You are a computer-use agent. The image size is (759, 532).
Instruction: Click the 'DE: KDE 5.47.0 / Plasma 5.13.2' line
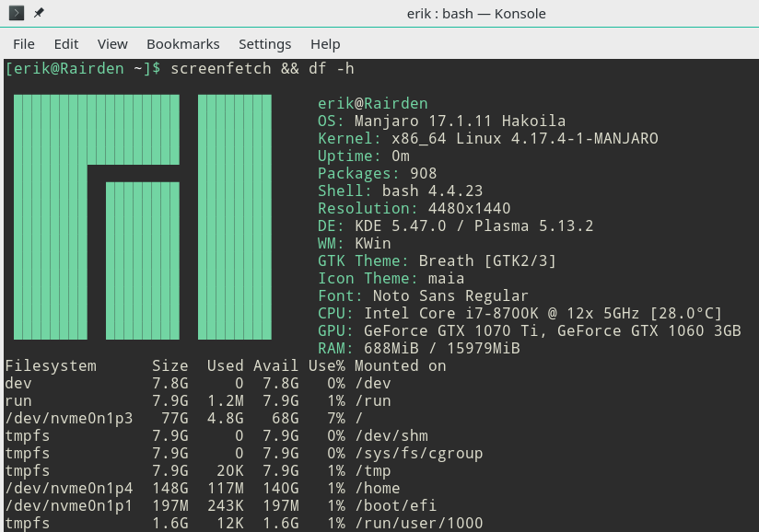(456, 226)
